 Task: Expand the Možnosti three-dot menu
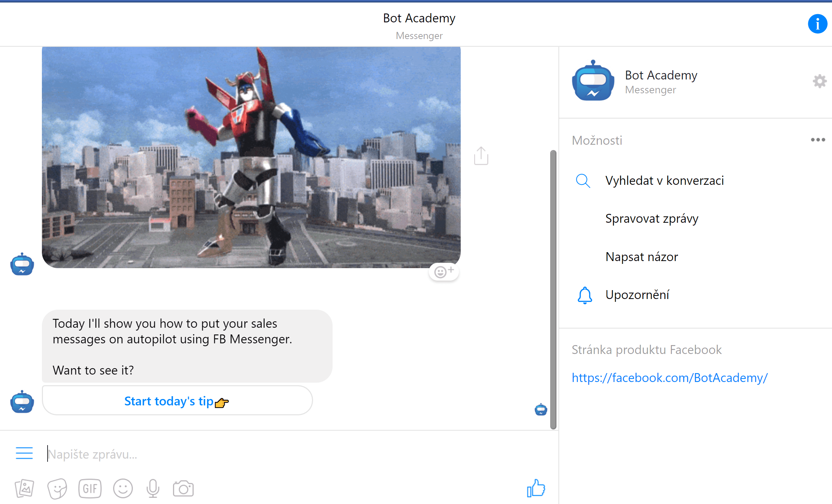[817, 140]
